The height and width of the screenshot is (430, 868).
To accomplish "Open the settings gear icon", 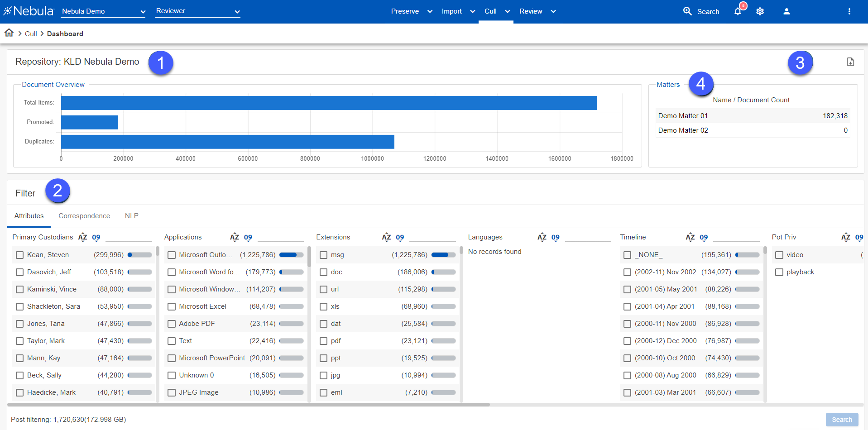I will [760, 11].
